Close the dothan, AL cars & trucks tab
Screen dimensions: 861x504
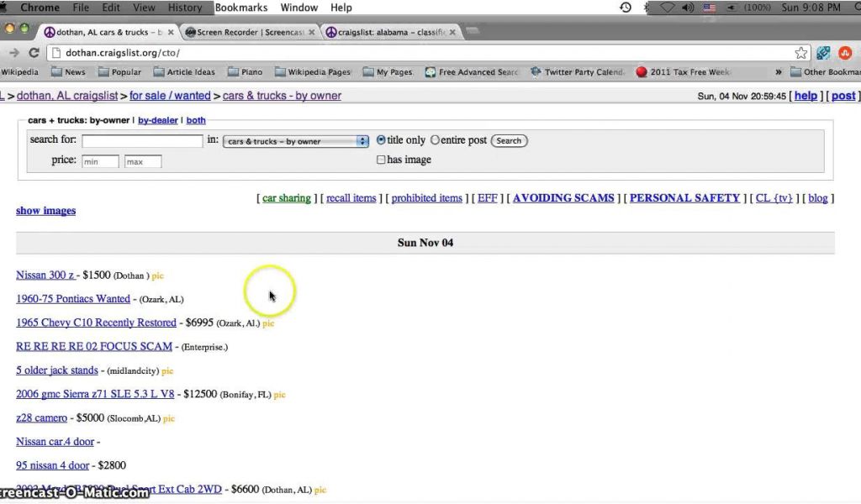[171, 33]
